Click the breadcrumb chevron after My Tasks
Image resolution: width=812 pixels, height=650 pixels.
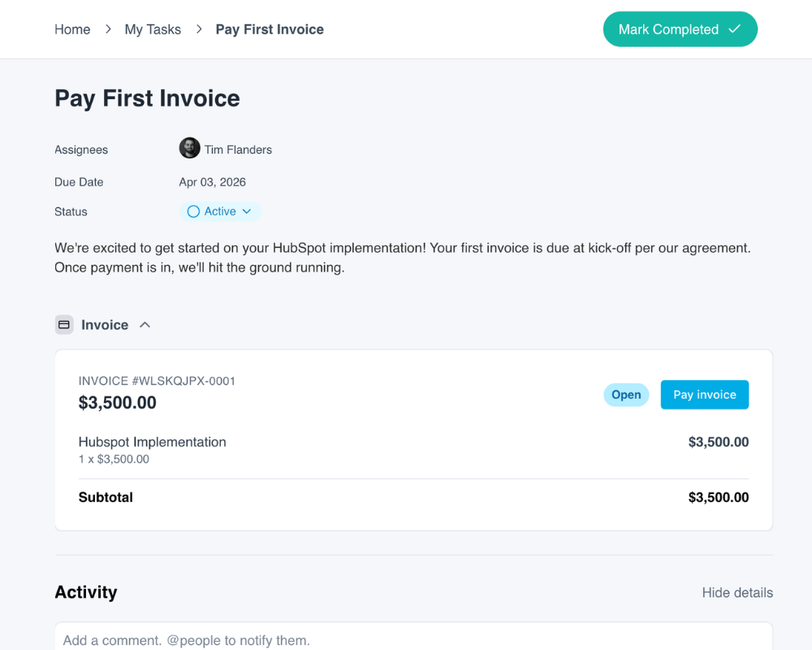[199, 29]
